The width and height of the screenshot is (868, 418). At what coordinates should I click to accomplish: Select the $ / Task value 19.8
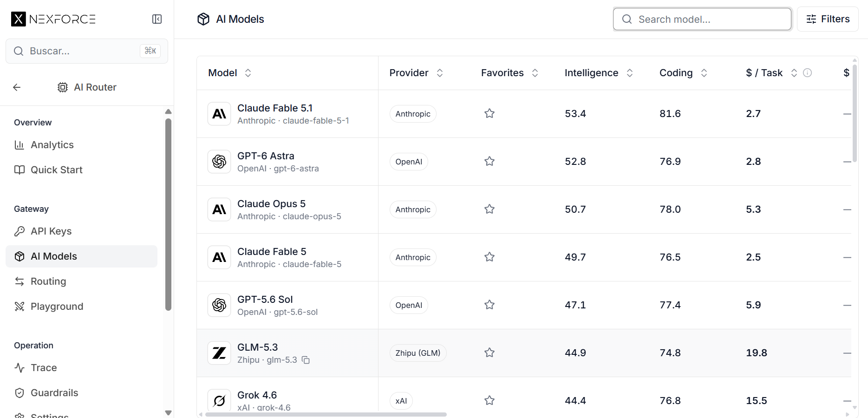(x=757, y=353)
